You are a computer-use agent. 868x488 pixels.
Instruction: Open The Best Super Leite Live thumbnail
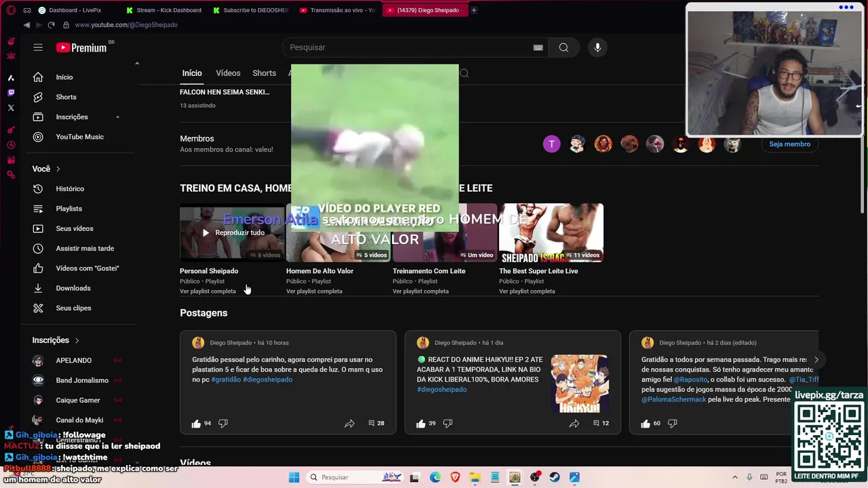coord(551,232)
